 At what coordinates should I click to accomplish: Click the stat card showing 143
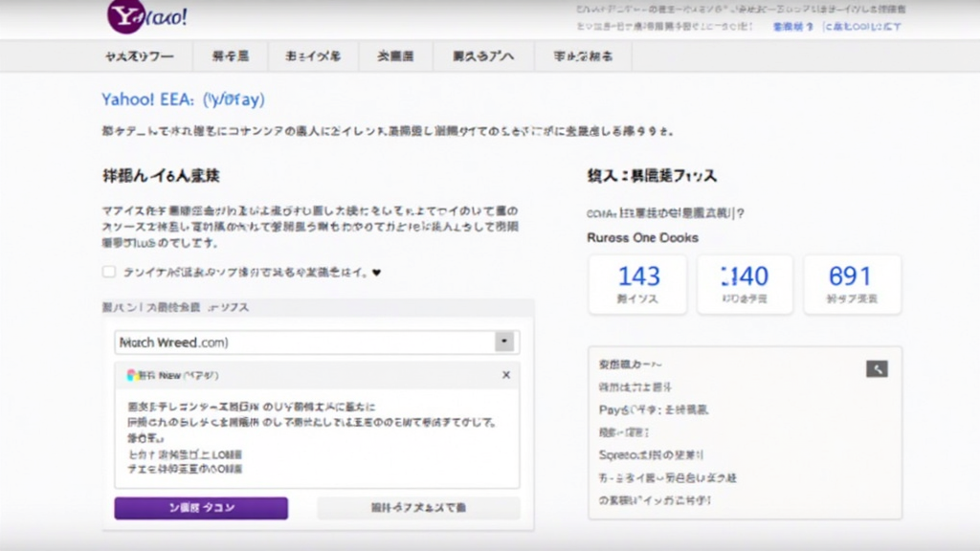[638, 284]
